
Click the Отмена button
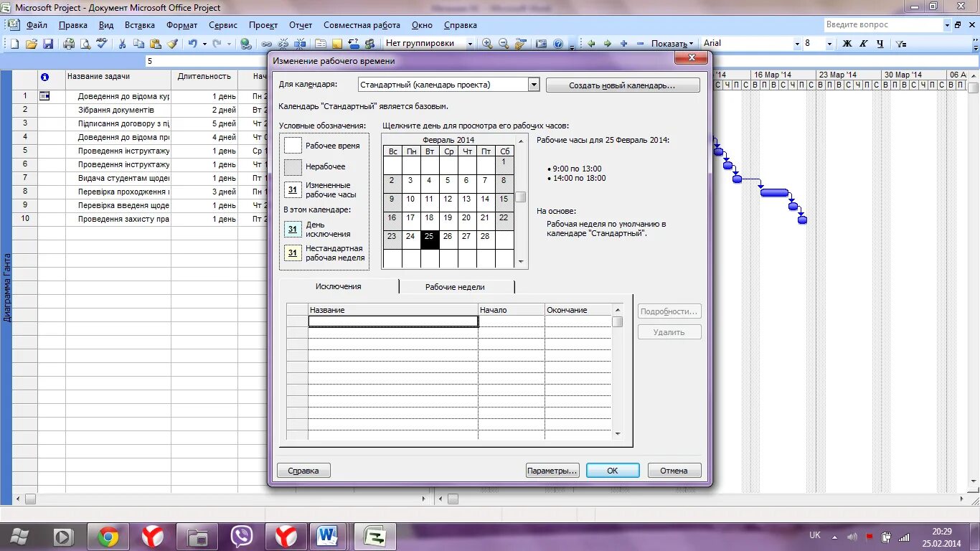pos(674,471)
